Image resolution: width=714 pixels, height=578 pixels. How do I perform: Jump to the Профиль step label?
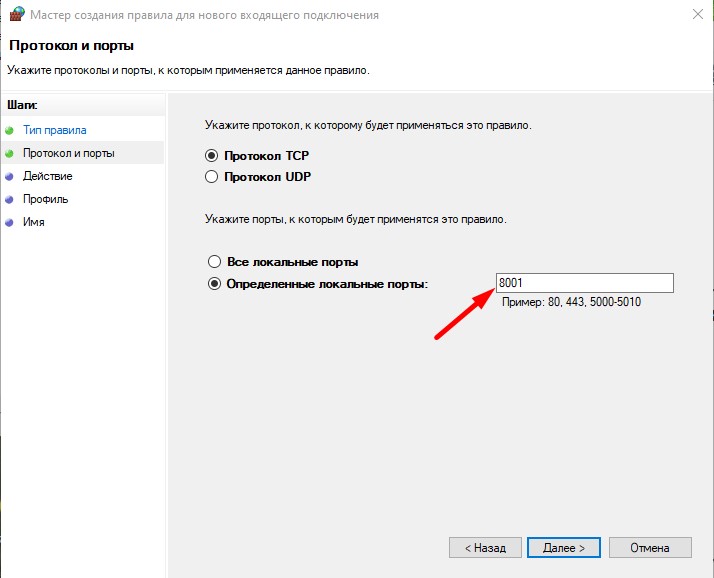(46, 199)
